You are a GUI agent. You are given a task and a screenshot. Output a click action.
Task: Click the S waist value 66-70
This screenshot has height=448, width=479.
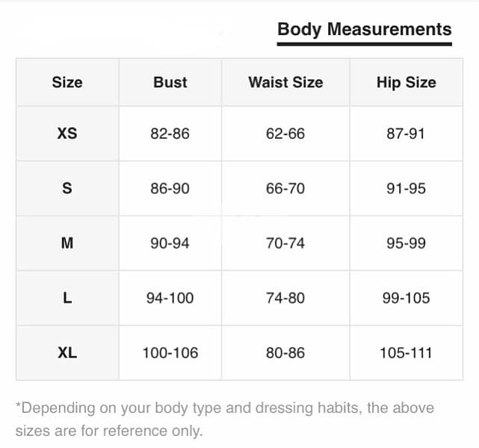click(x=285, y=188)
